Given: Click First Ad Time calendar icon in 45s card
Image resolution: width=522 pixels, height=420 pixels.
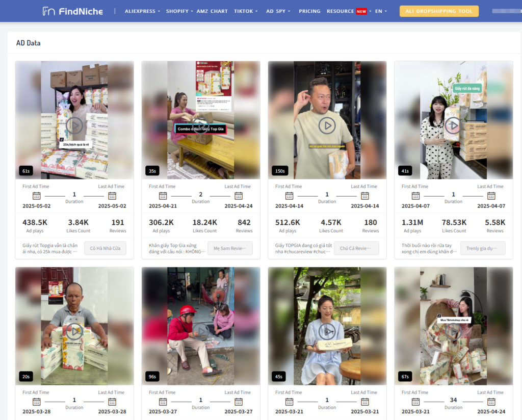Looking at the screenshot, I should (290, 402).
